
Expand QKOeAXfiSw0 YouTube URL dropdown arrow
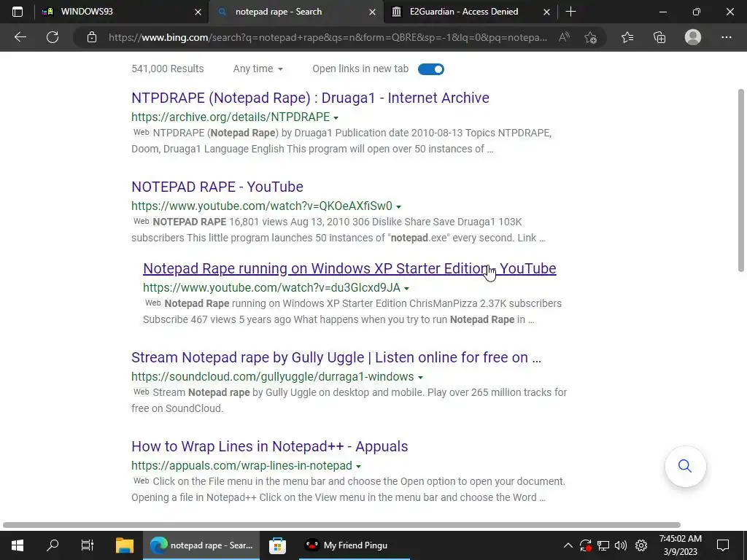(399, 206)
